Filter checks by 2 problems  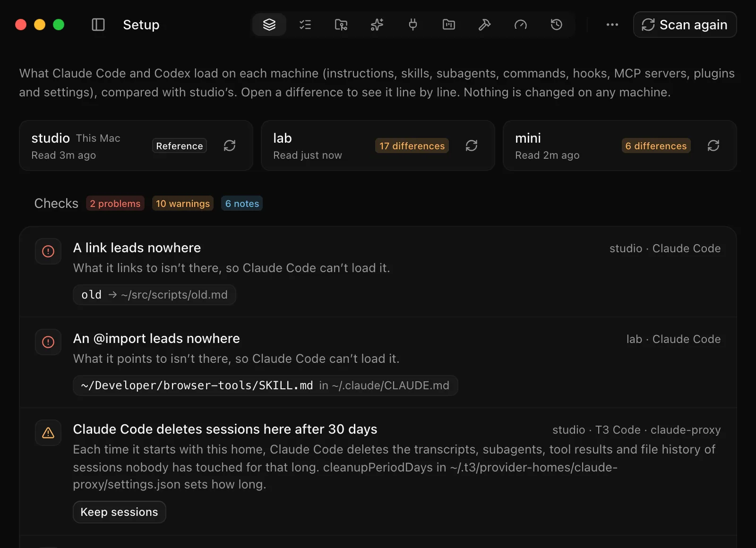click(x=115, y=204)
